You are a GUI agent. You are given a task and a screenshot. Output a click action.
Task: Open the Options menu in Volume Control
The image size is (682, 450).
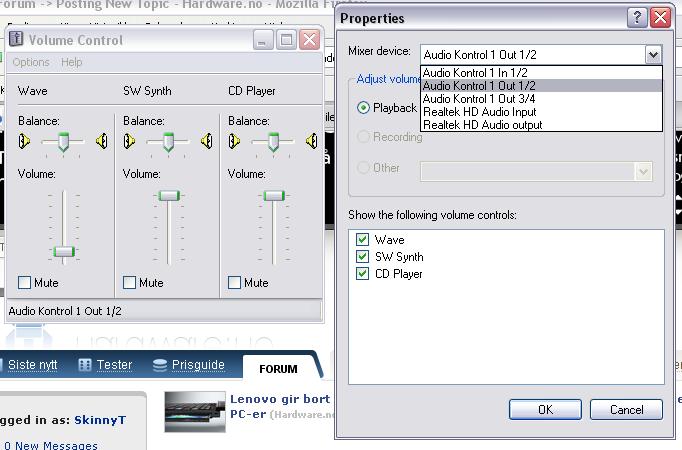(x=31, y=63)
